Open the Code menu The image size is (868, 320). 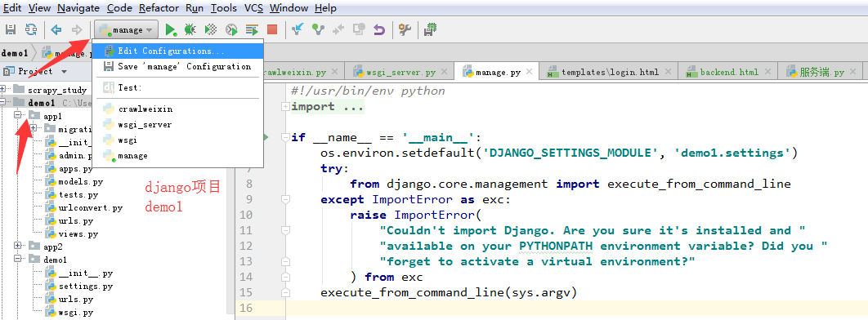[x=119, y=7]
